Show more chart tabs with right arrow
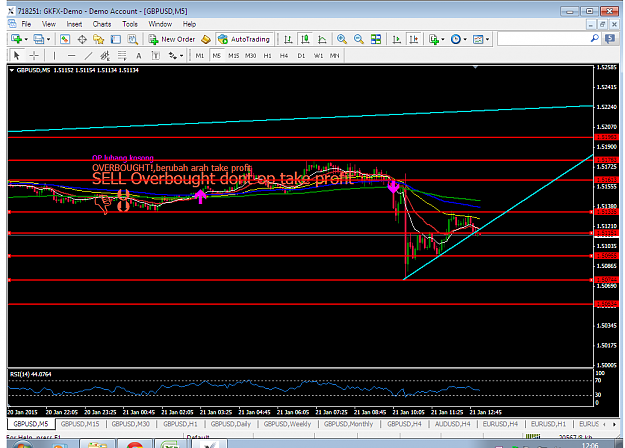This screenshot has width=625, height=448. pos(614,424)
